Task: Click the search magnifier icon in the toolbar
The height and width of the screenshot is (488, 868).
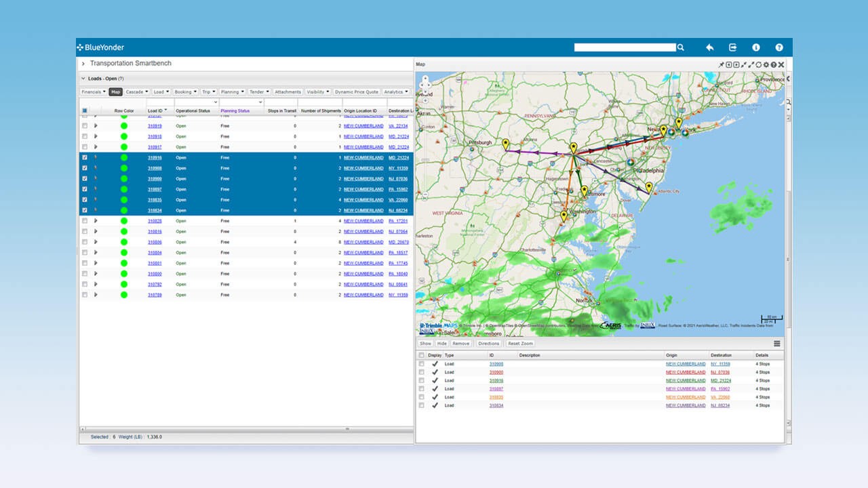Action: coord(681,47)
